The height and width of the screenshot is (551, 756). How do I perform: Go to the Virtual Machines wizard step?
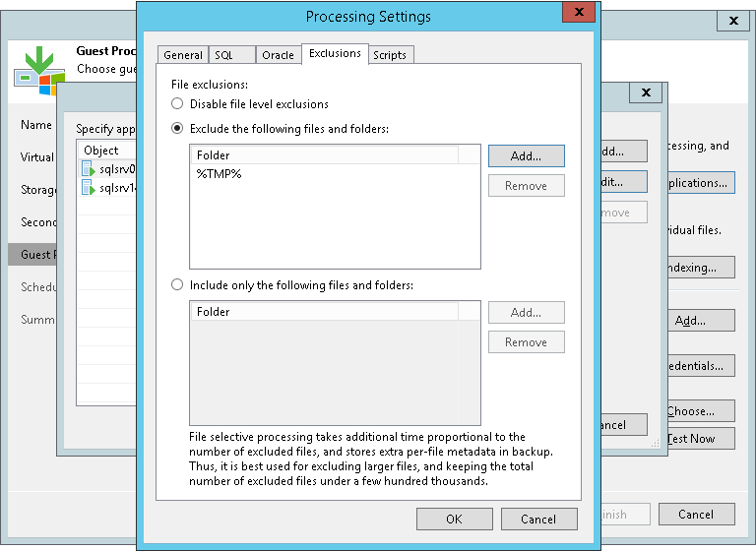tap(37, 157)
